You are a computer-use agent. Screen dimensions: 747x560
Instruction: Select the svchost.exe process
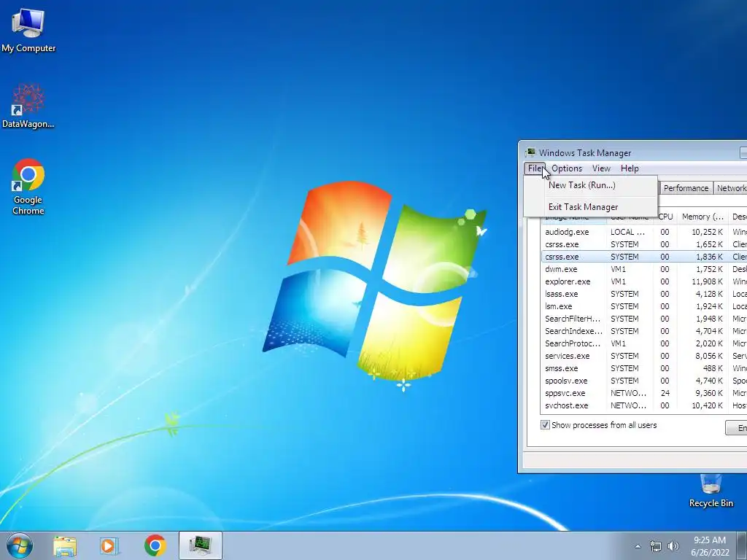(x=644, y=405)
